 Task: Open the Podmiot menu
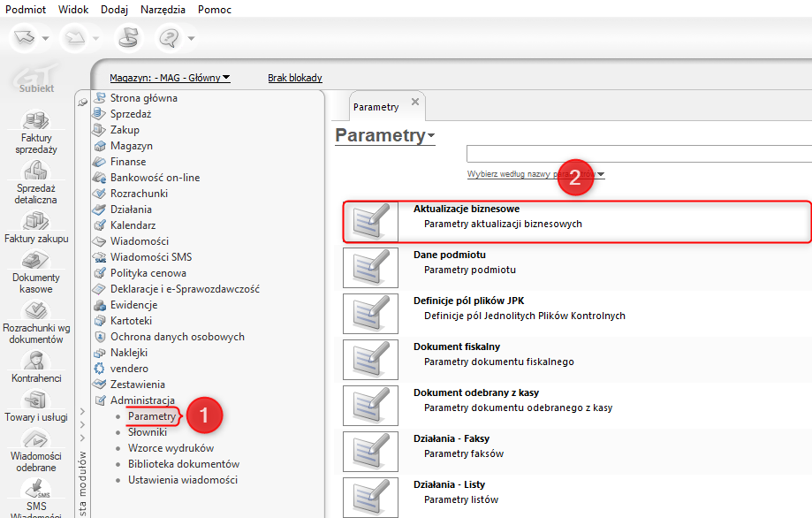point(26,10)
